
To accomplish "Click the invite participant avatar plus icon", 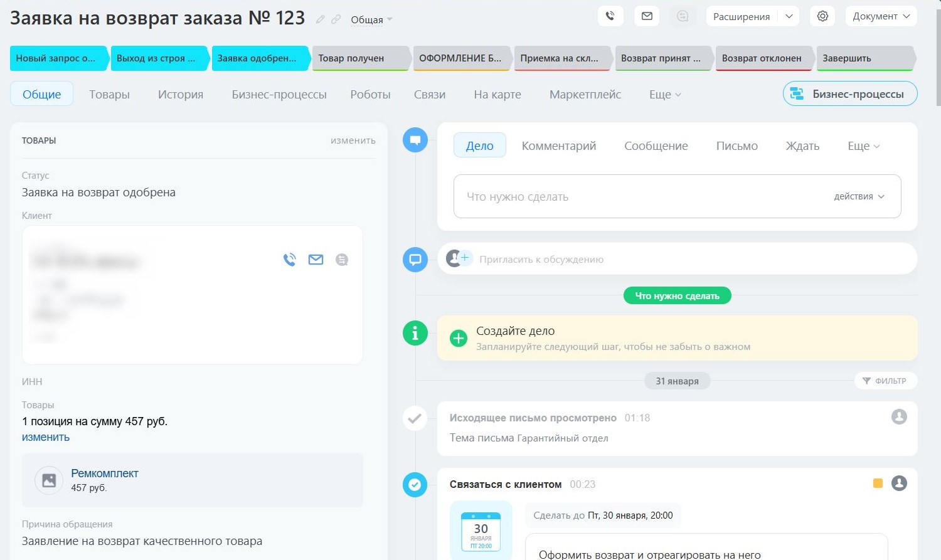I will 459,258.
